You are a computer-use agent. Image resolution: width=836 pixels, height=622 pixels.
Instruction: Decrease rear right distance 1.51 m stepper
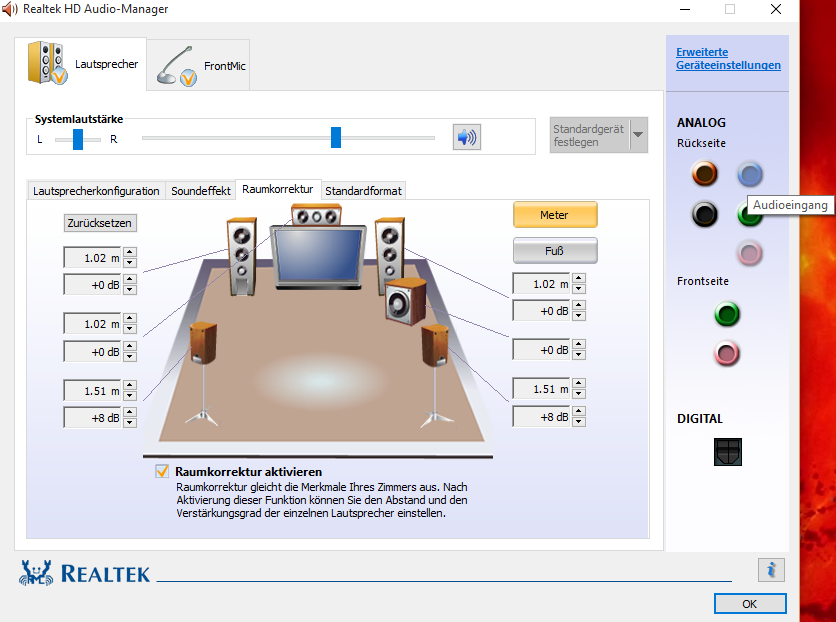(x=579, y=394)
